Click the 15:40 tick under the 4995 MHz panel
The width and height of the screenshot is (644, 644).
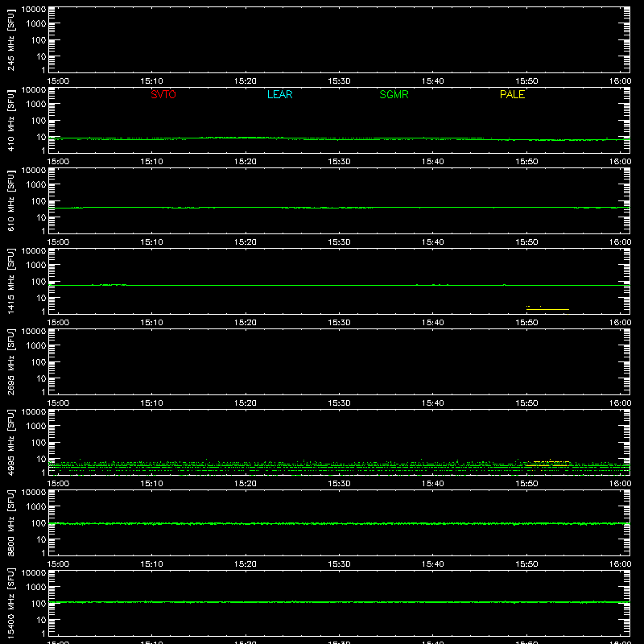coord(433,484)
